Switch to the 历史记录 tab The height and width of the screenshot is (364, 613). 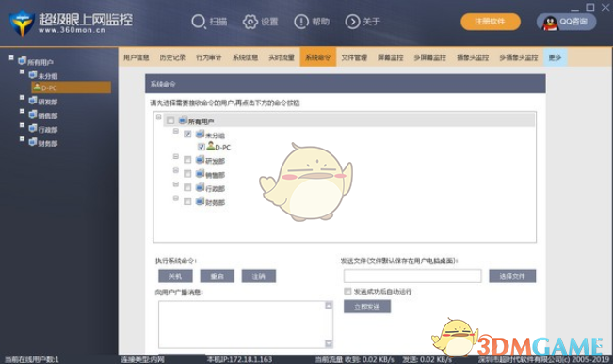click(x=172, y=57)
